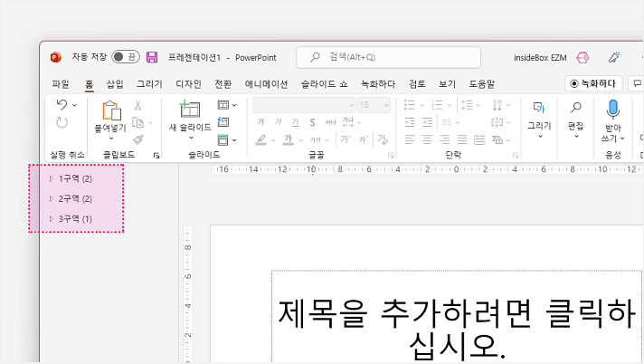Click the align text vertical icon
644x364 pixels.
[x=497, y=122]
